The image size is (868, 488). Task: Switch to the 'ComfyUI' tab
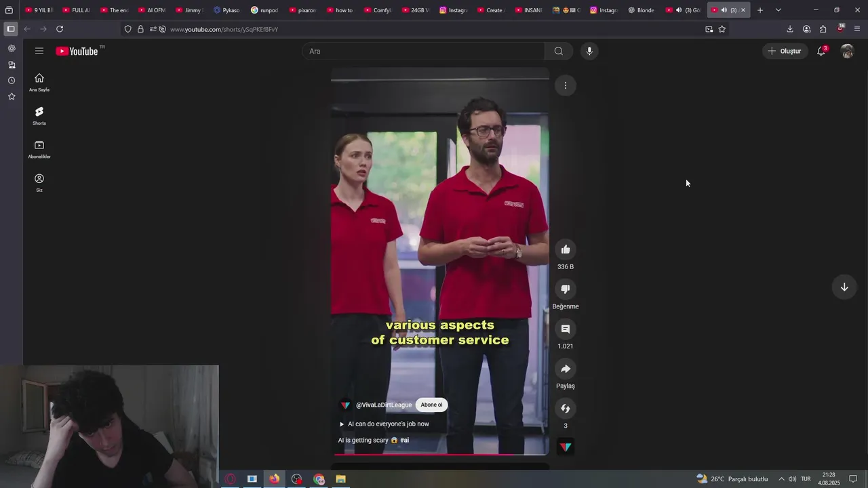click(377, 10)
